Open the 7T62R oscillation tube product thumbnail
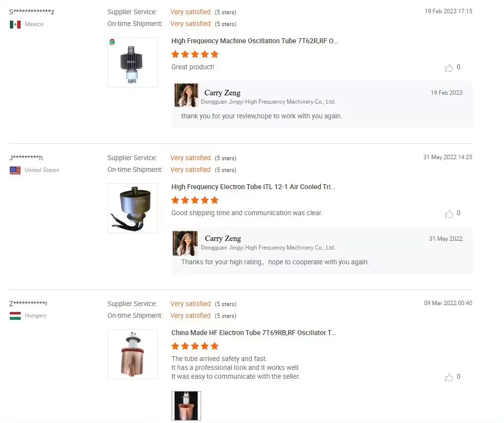The image size is (504, 423). point(133,62)
